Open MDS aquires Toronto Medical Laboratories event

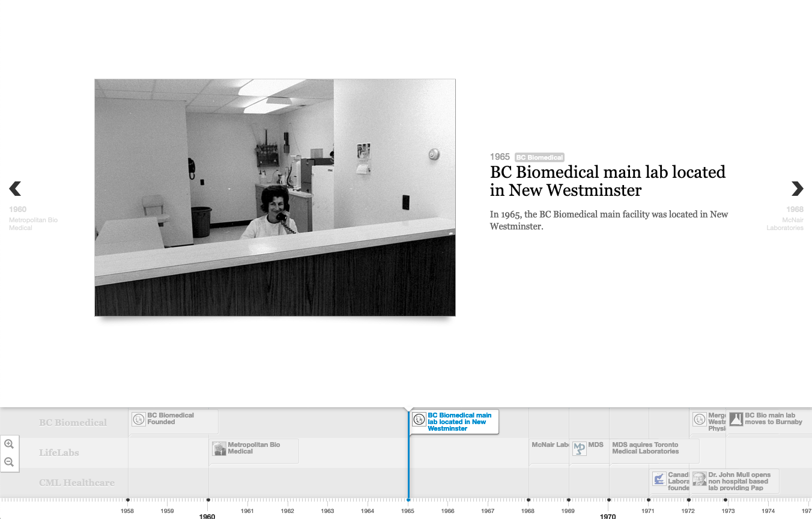pyautogui.click(x=645, y=448)
